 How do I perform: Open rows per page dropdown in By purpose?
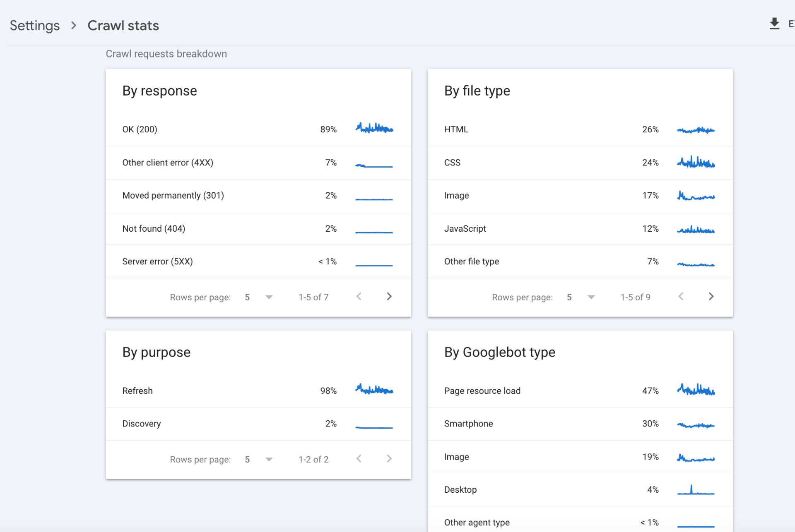tap(258, 459)
